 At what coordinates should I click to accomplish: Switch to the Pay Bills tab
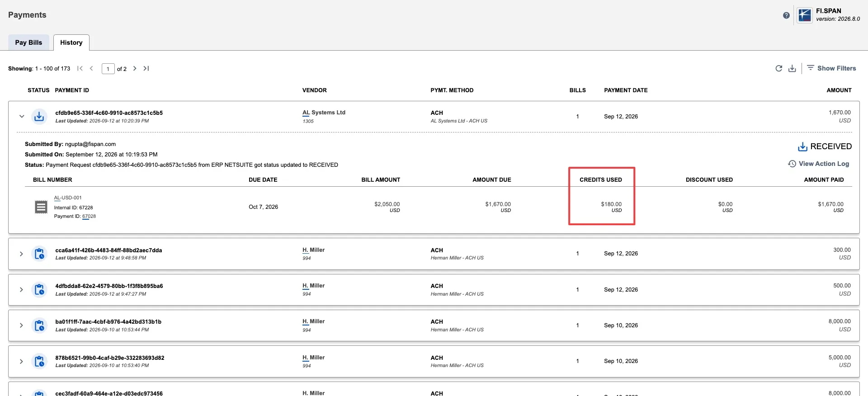(28, 42)
